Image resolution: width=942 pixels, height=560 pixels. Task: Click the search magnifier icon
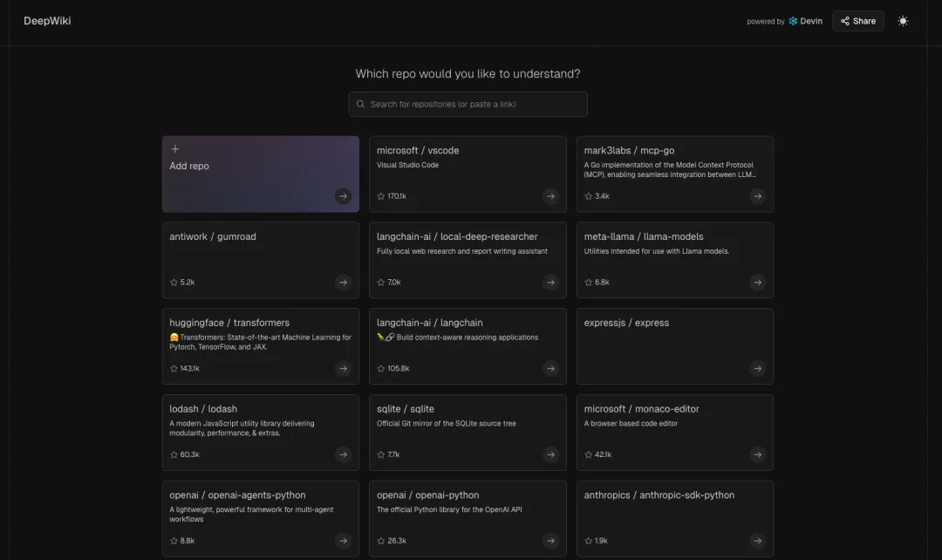360,104
